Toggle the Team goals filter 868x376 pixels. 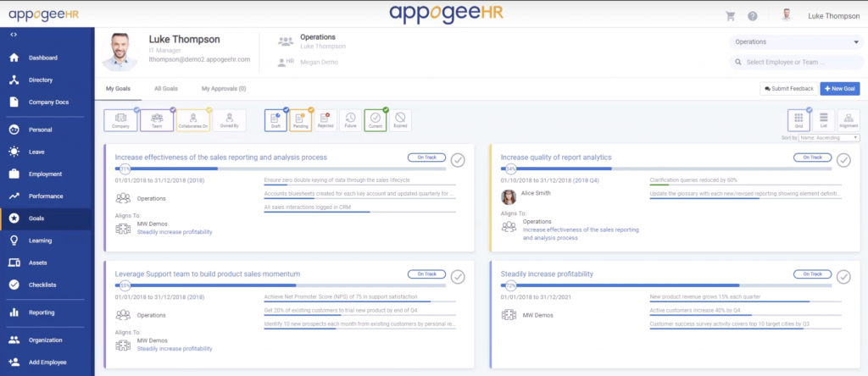[157, 120]
